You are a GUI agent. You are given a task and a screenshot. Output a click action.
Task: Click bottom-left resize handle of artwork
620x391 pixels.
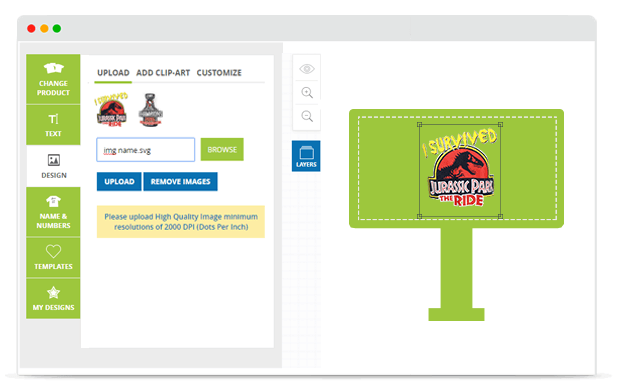[420, 216]
